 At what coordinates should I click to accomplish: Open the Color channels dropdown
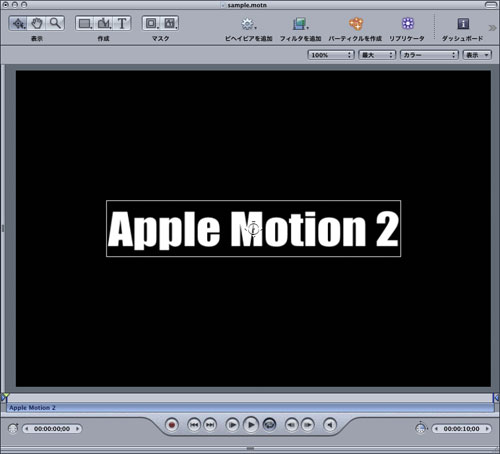click(429, 55)
